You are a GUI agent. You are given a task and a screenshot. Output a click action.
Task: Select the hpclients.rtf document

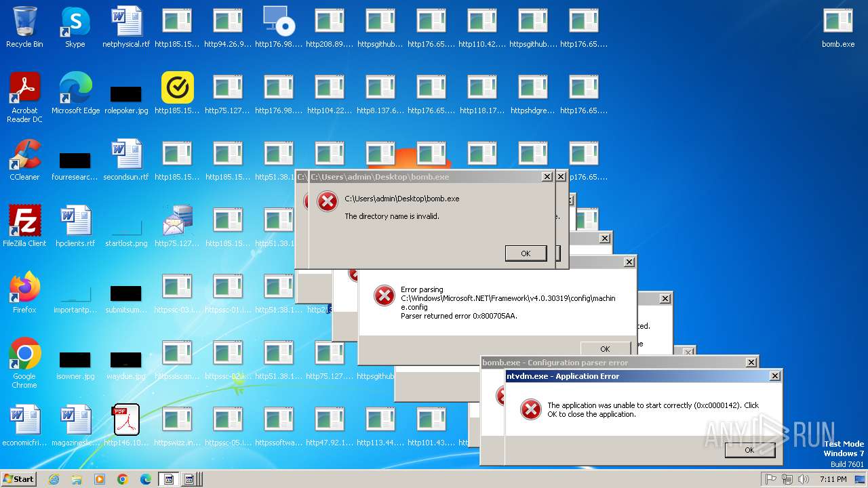pyautogui.click(x=75, y=226)
